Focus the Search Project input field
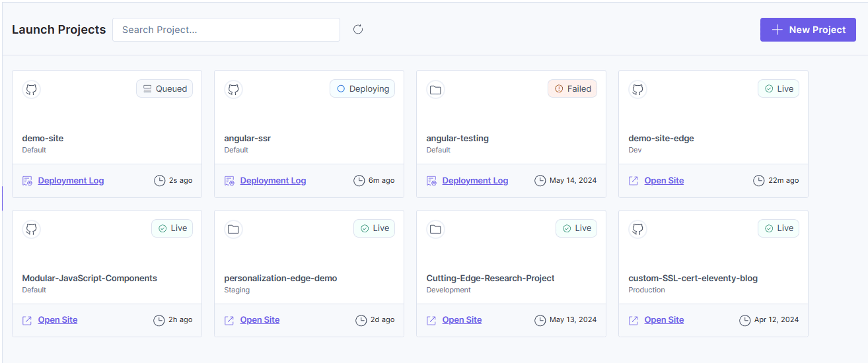The image size is (868, 363). point(226,30)
